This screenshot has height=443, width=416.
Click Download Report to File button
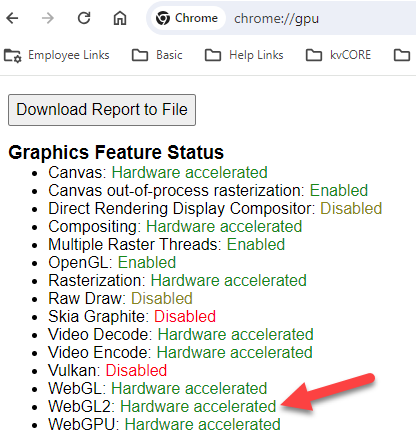(x=102, y=110)
